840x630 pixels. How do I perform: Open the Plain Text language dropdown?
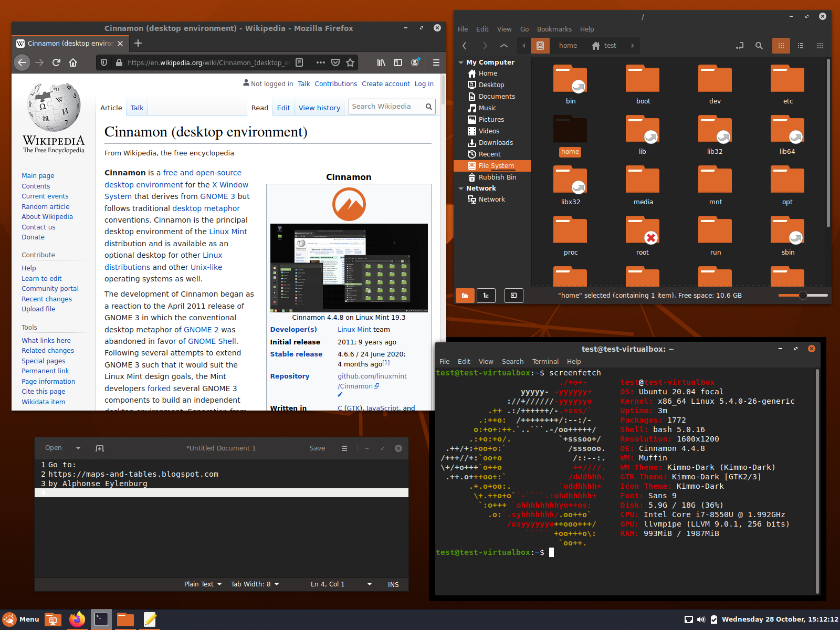[203, 584]
